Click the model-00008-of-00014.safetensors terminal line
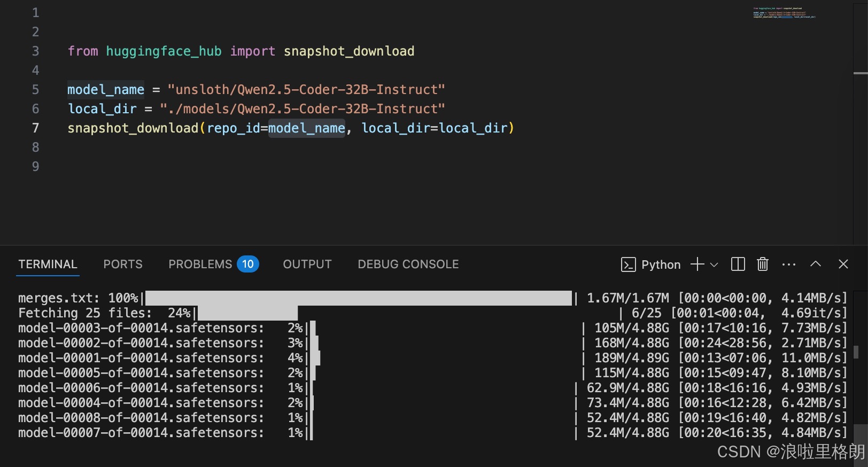The width and height of the screenshot is (868, 467). pos(432,418)
